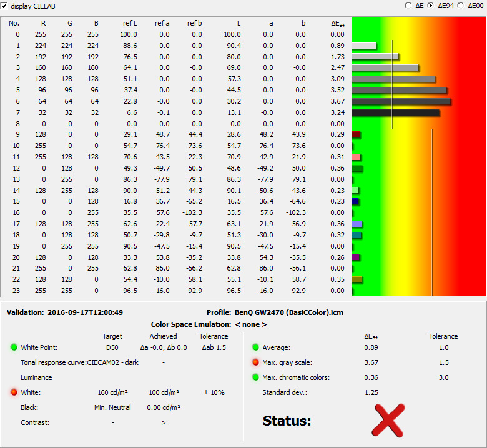Click the olive bar in row 22

point(357,279)
